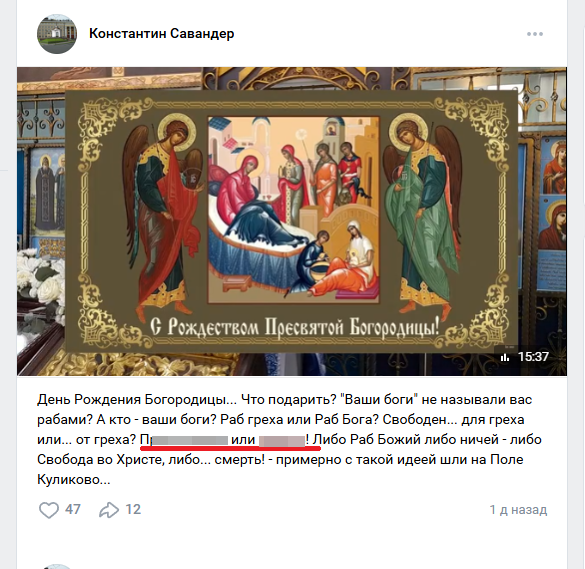Open the three-dot post options menu

coord(535,34)
